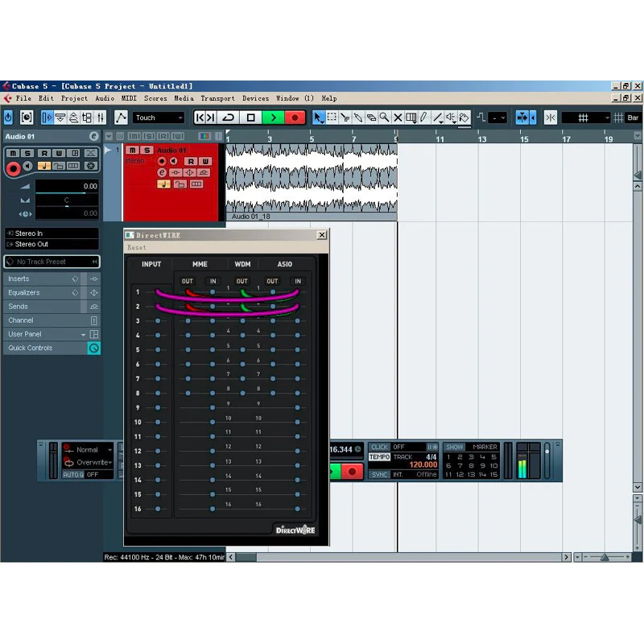This screenshot has width=644, height=644.
Task: Open the Stereo Out output routing
Action: coord(52,244)
